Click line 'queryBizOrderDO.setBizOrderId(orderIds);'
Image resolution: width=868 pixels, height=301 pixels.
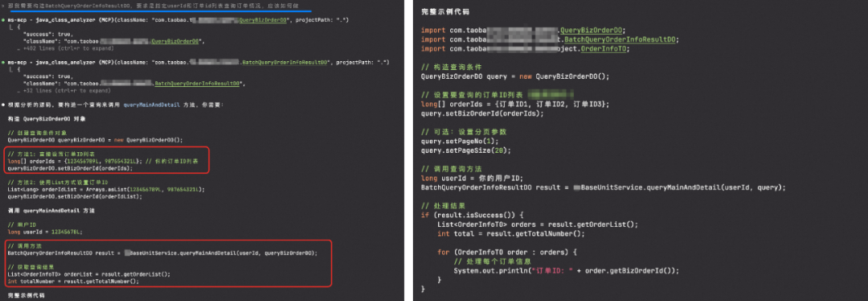coord(70,168)
